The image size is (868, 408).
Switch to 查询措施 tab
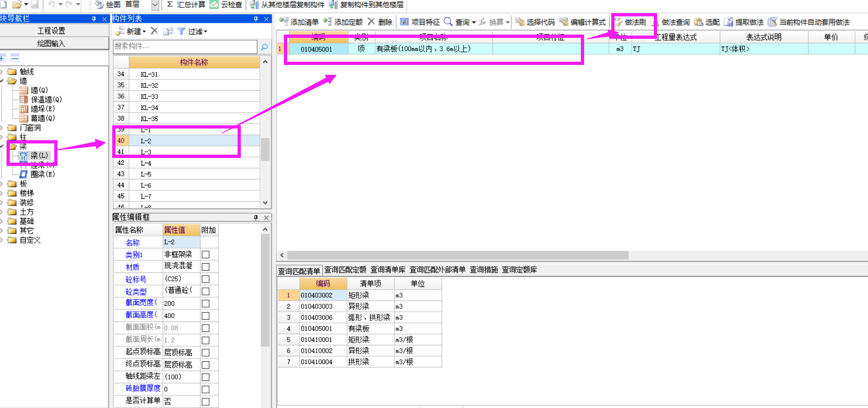point(484,270)
